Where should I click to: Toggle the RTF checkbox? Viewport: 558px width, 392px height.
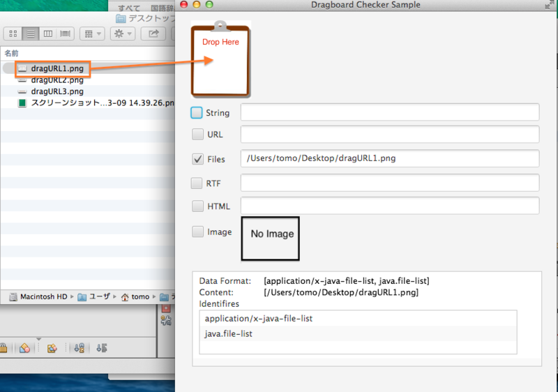[197, 183]
